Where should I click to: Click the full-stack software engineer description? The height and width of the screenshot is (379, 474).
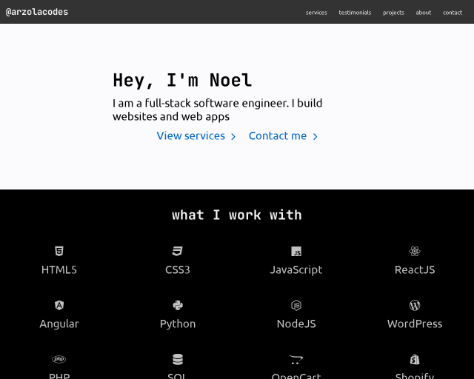217,110
